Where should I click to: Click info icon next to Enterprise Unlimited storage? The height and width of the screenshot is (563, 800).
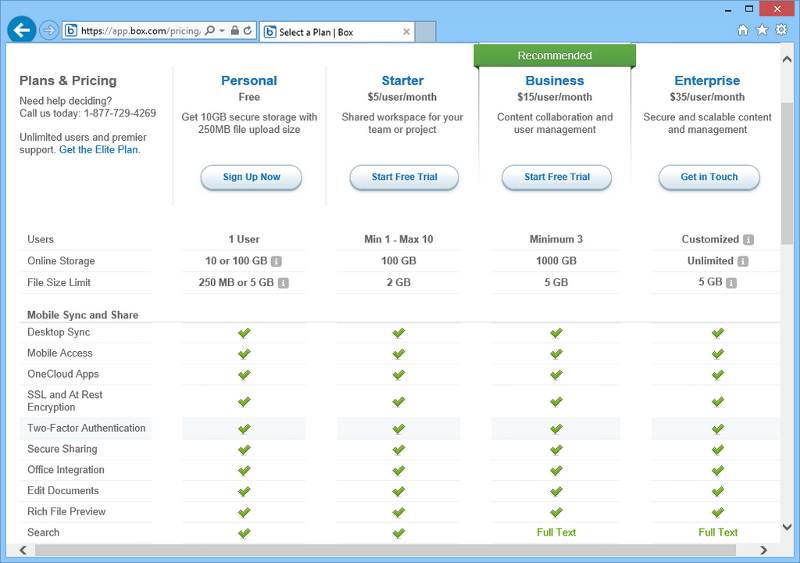743,262
